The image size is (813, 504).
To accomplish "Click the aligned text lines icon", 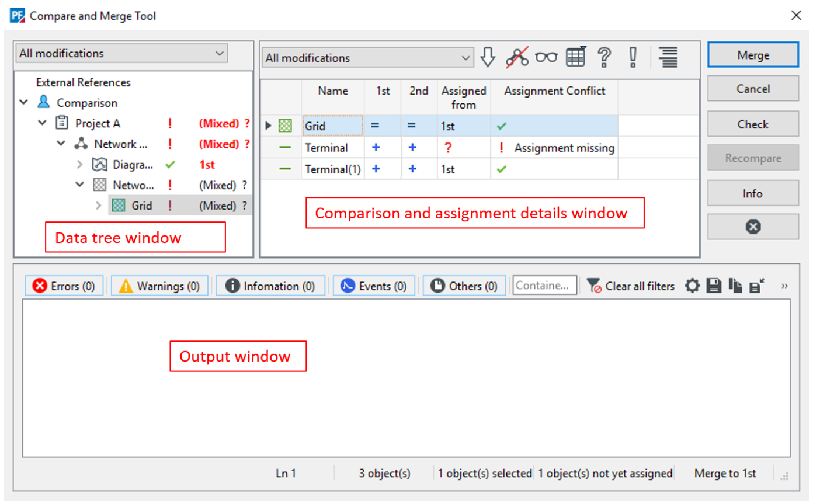I will (668, 57).
